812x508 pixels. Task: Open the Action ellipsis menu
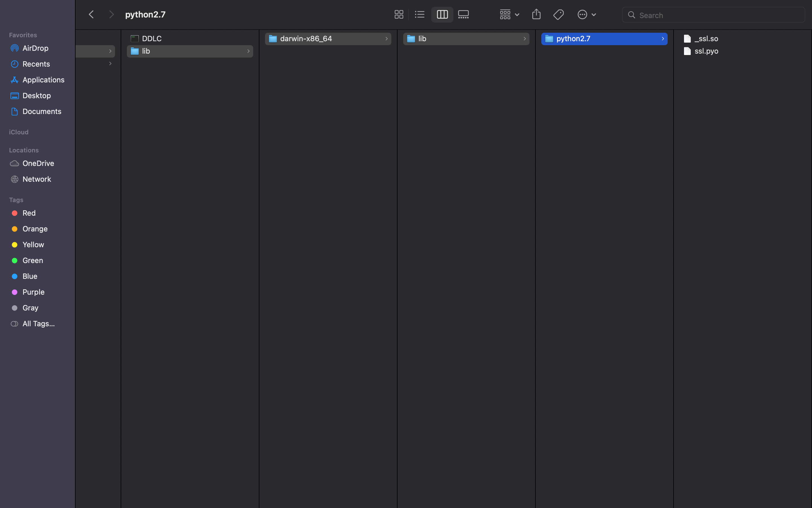[x=586, y=14]
